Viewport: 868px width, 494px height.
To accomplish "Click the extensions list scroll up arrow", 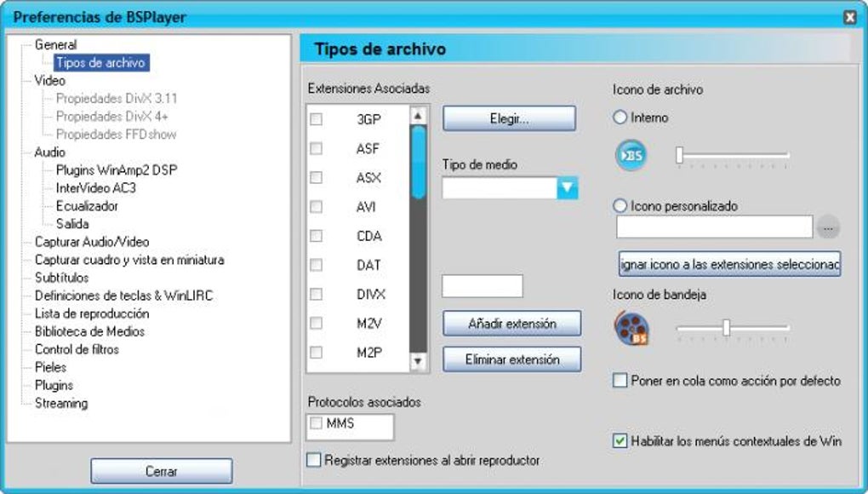I will (418, 116).
